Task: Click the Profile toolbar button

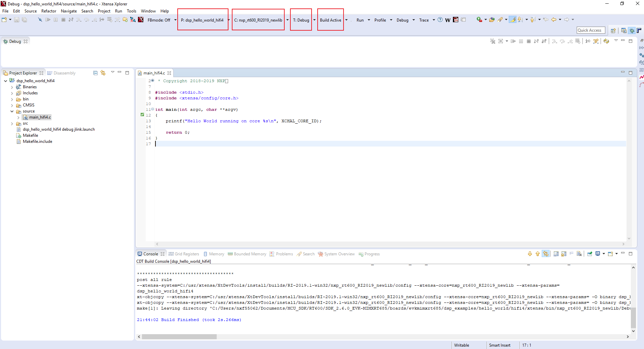Action: [x=380, y=20]
